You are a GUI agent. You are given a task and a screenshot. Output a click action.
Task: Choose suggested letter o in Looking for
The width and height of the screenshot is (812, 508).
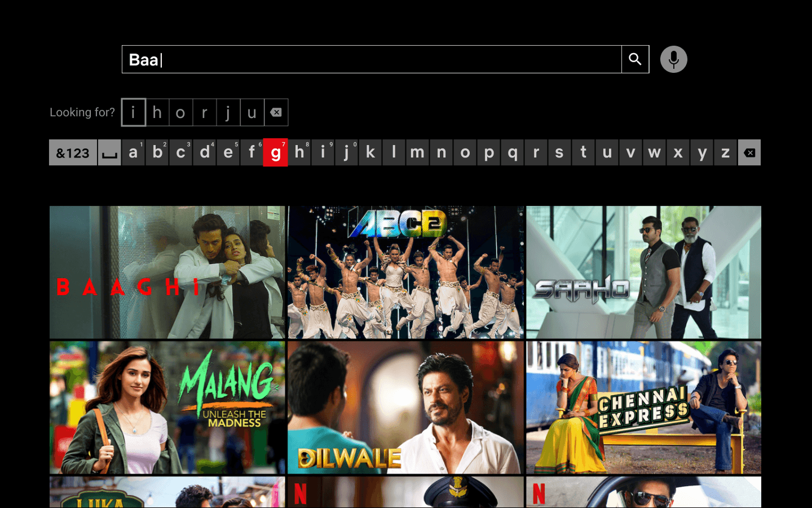[181, 112]
